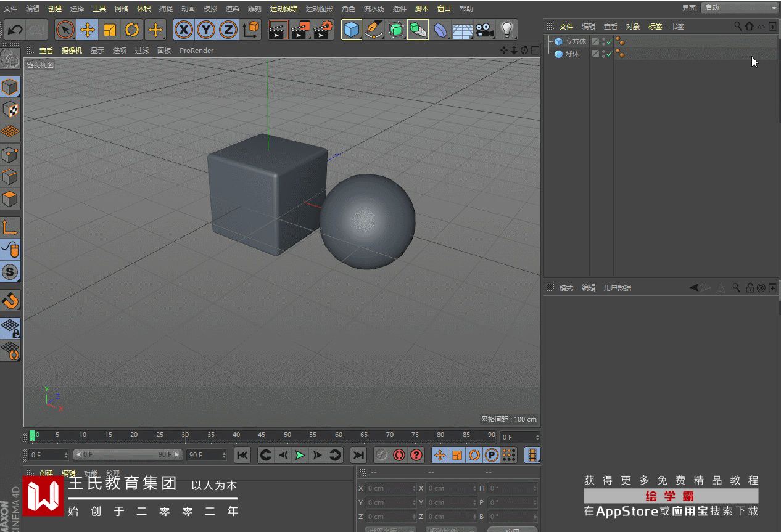Open the 对象 menu in object manager
Screen dimensions: 781x532
(x=633, y=27)
